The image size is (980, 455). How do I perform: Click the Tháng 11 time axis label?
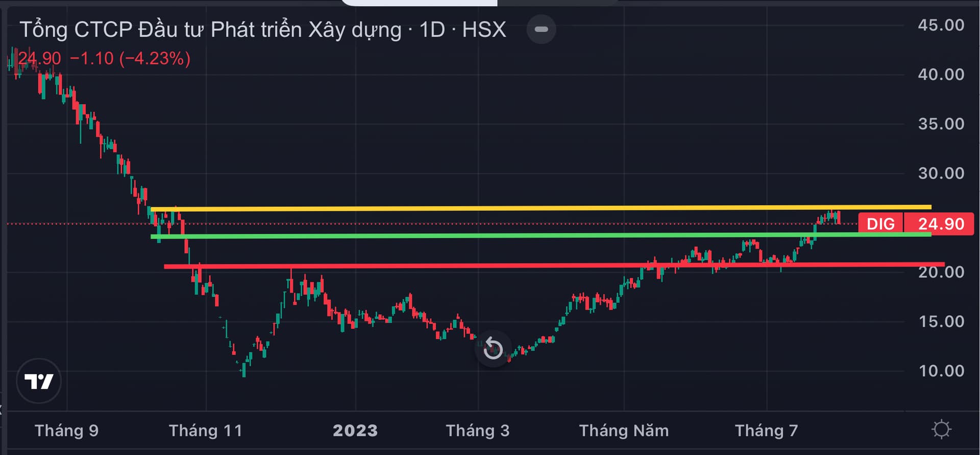coord(206,430)
